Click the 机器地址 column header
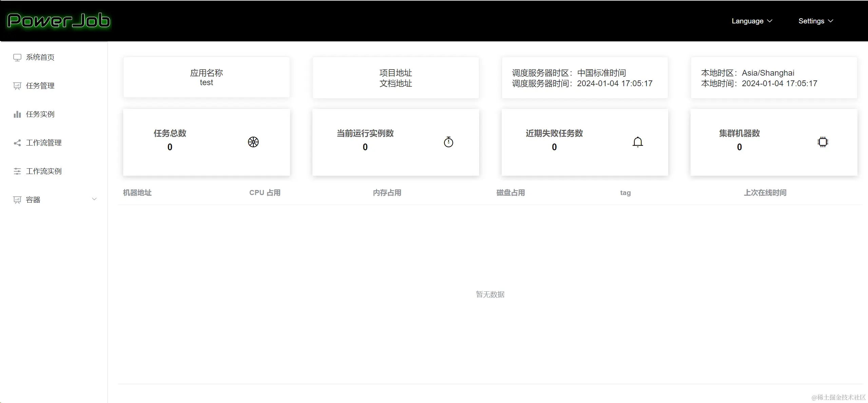 tap(137, 193)
